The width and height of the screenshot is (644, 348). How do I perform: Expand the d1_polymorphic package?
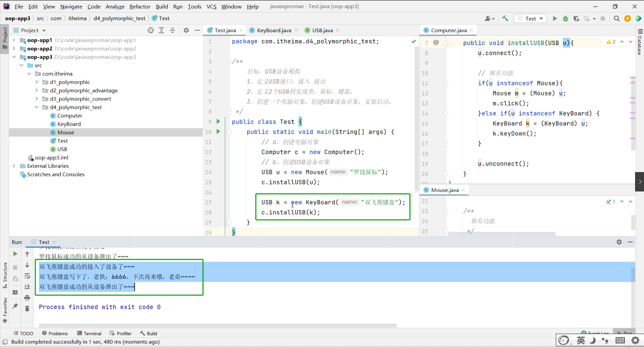37,82
